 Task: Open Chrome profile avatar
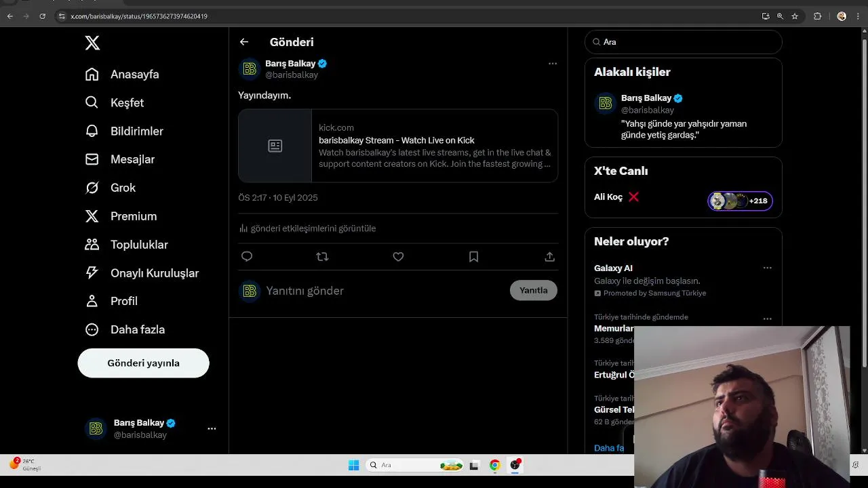[842, 16]
